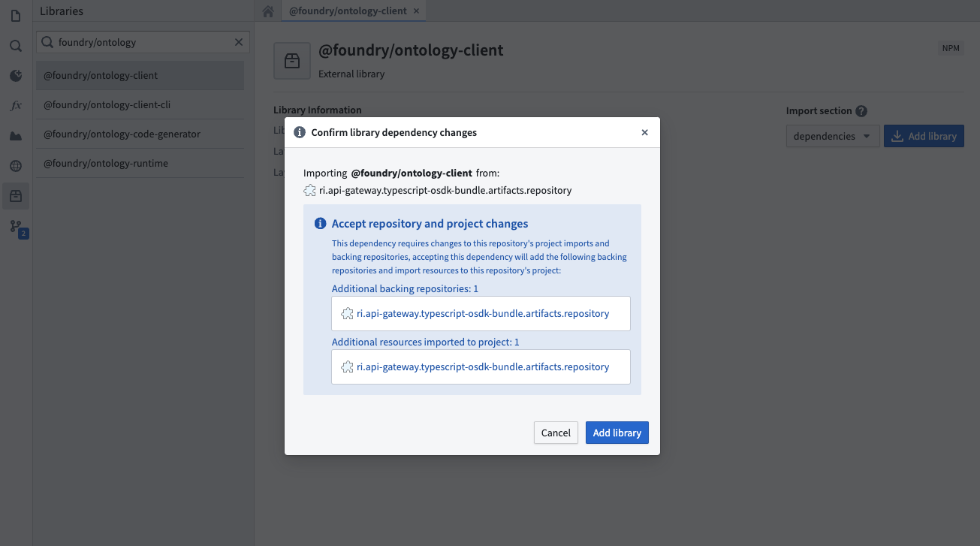Click the backing repository entry in dialog
The image size is (980, 546).
click(x=481, y=313)
